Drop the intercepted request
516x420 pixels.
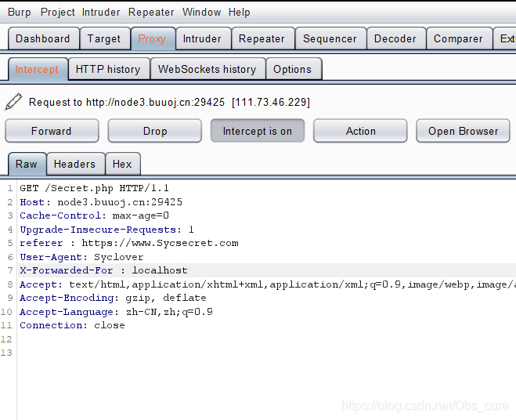pyautogui.click(x=155, y=131)
